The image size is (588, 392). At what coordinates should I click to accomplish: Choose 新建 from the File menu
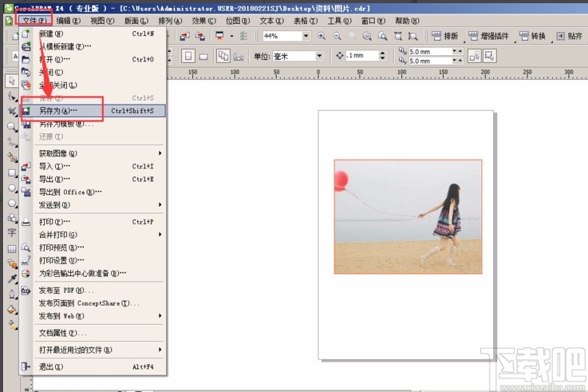click(x=94, y=34)
